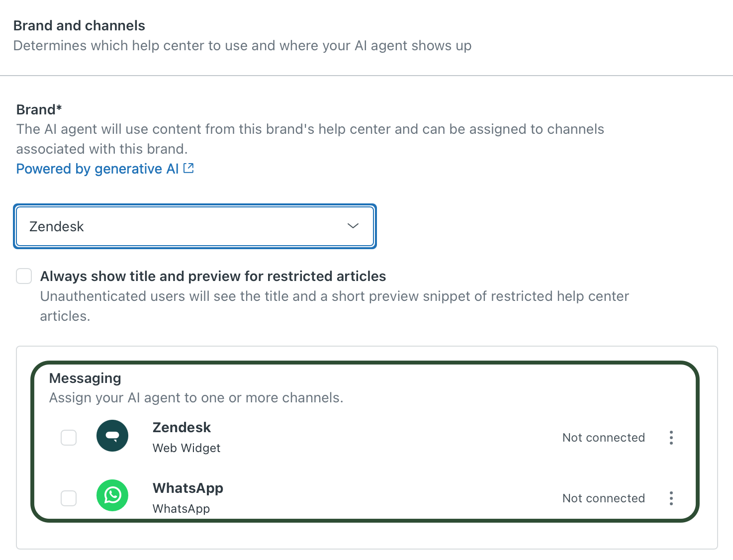Click the Not connected status for WhatsApp
This screenshot has width=733, height=560.
click(603, 498)
